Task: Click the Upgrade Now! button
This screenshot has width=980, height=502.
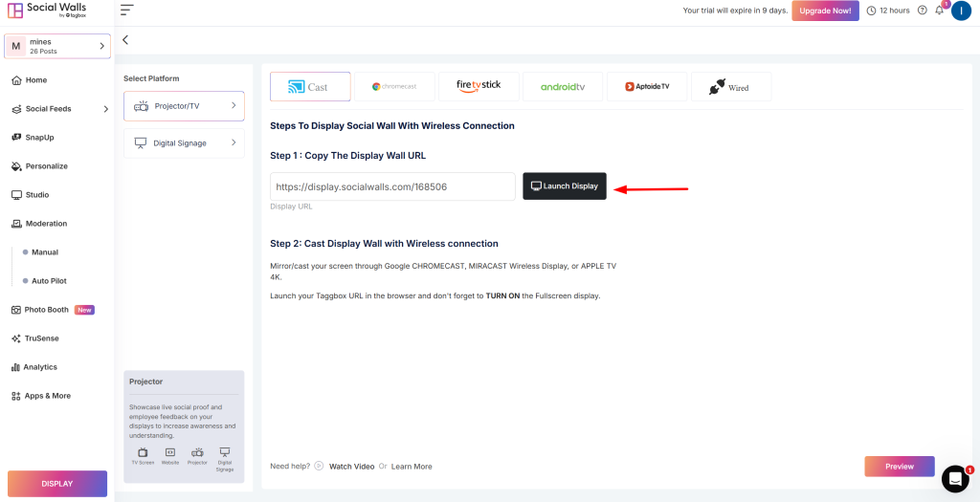Action: pyautogui.click(x=826, y=11)
